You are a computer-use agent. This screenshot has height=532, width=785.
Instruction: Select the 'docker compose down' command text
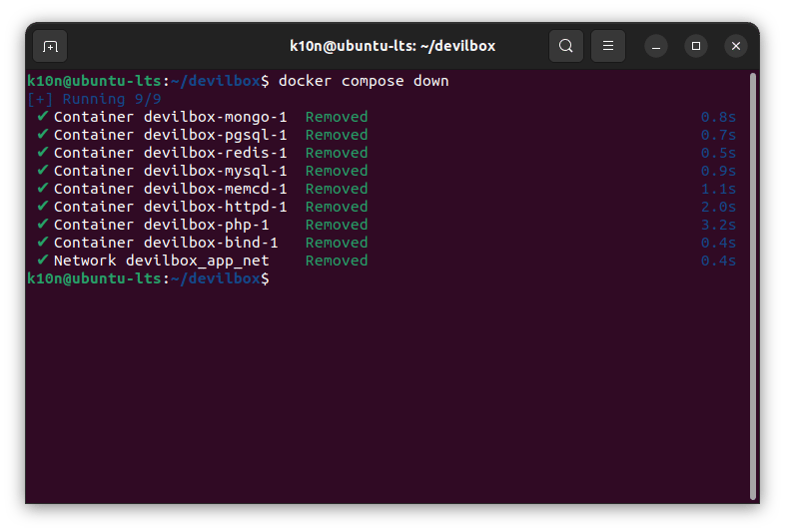click(364, 81)
